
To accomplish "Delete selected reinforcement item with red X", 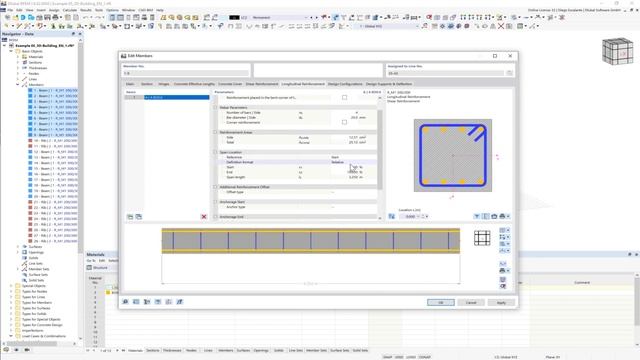I will [x=204, y=217].
